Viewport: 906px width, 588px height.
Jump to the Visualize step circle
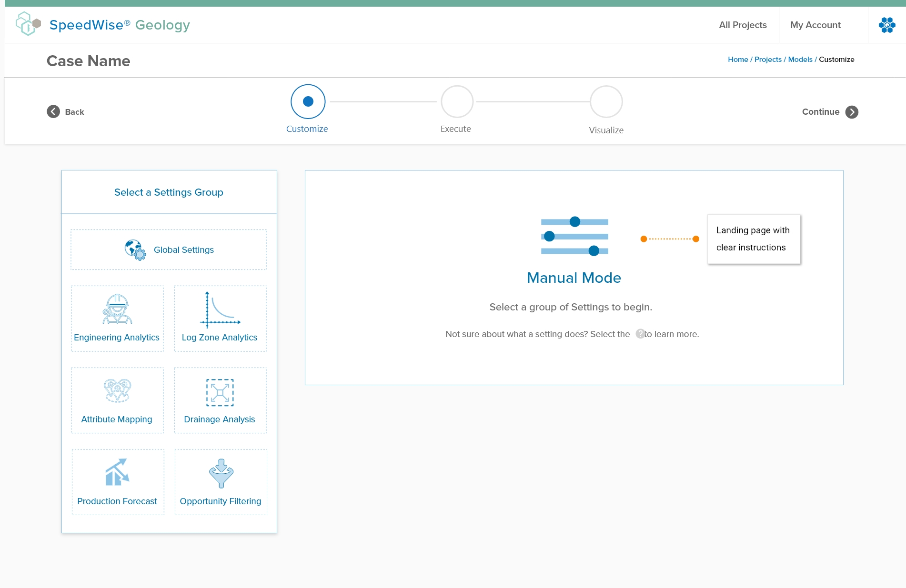coord(606,102)
